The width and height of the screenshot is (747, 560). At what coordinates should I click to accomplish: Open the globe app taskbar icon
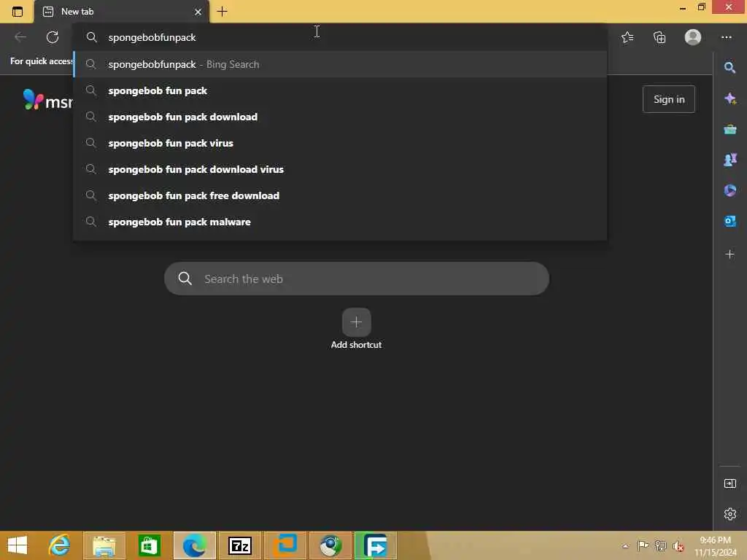(x=330, y=545)
